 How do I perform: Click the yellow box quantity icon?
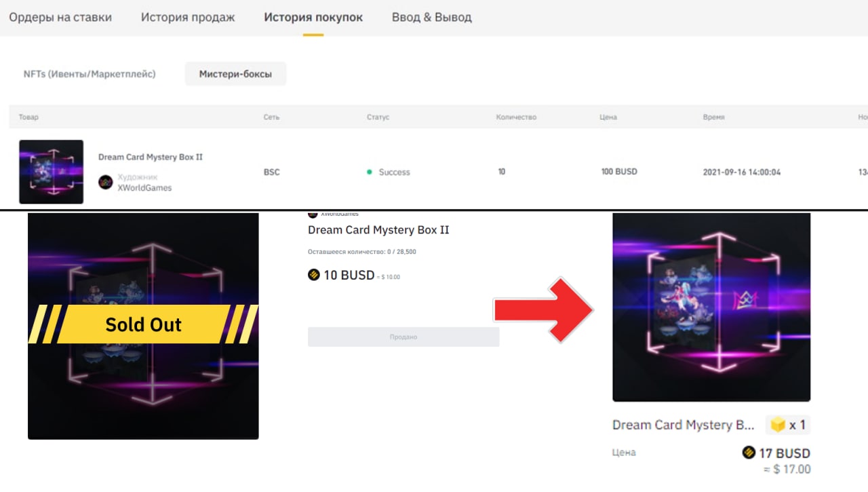778,425
